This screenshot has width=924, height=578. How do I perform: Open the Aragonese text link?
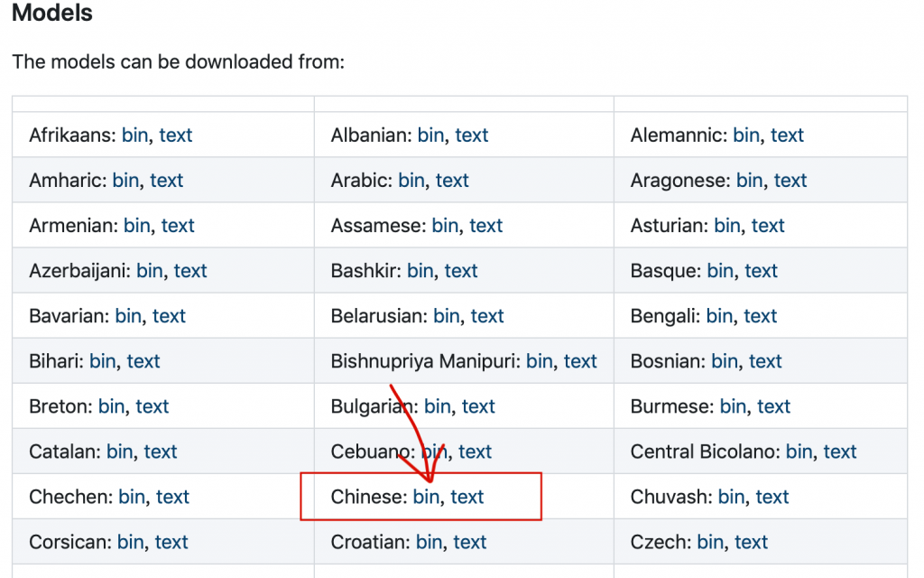(x=790, y=181)
